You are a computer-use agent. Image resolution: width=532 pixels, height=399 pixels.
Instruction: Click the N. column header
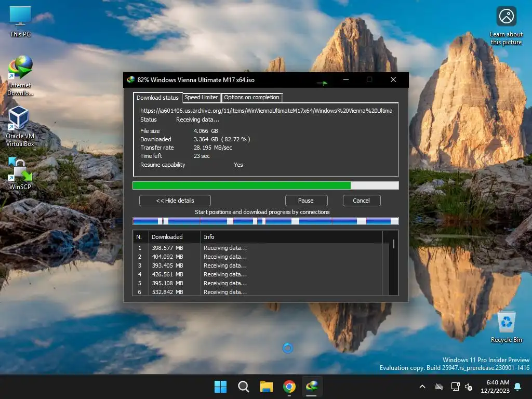(x=141, y=237)
